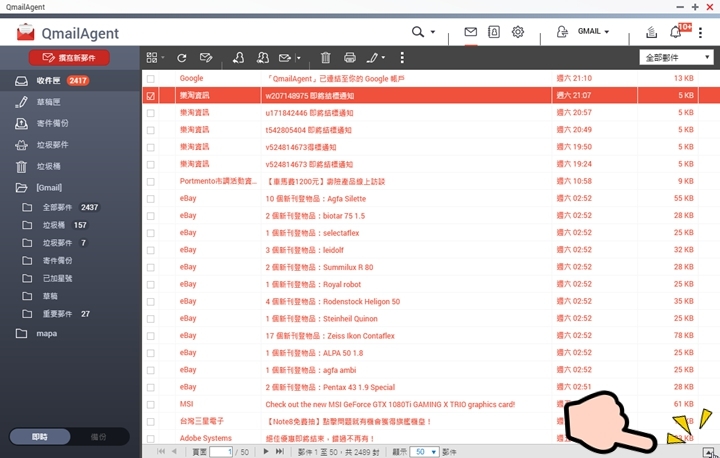Tick checkbox for eBay Agfa Silette mail
Viewport: 720px width, 458px height.
tap(151, 199)
